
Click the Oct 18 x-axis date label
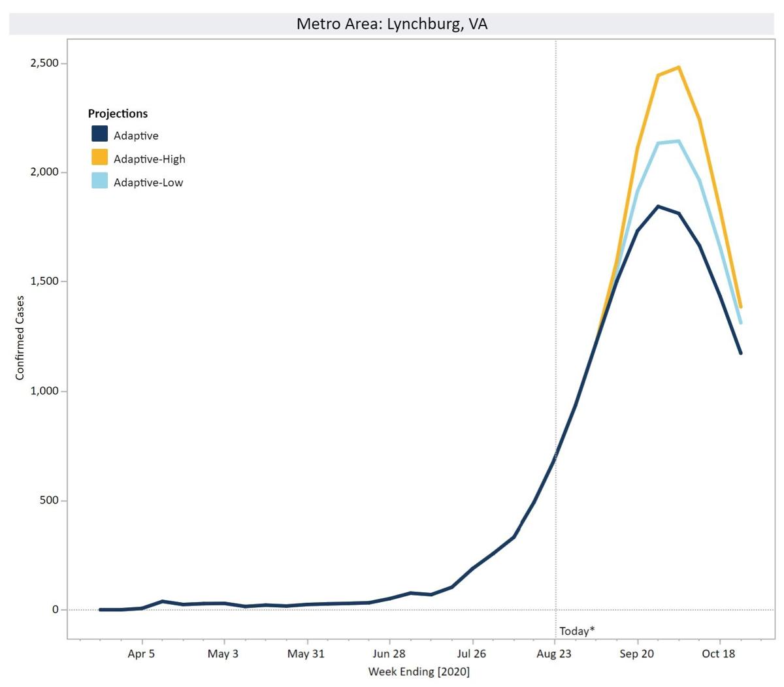click(x=719, y=654)
